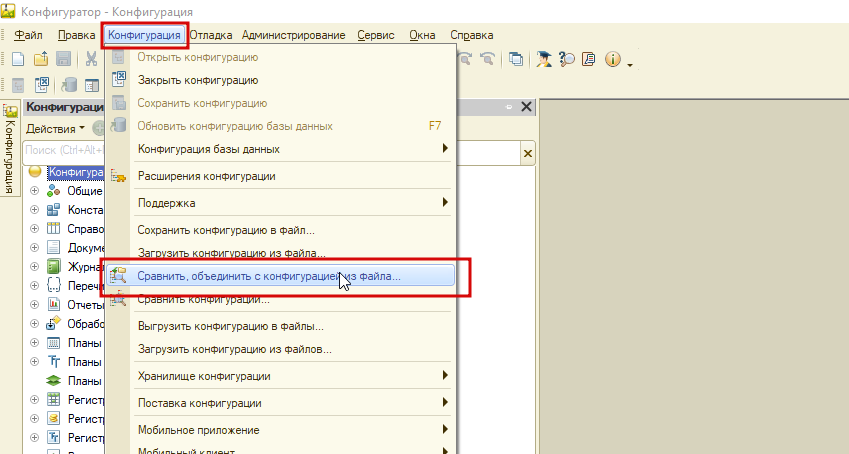Open the Действия dropdown
849x454 pixels.
pos(55,129)
